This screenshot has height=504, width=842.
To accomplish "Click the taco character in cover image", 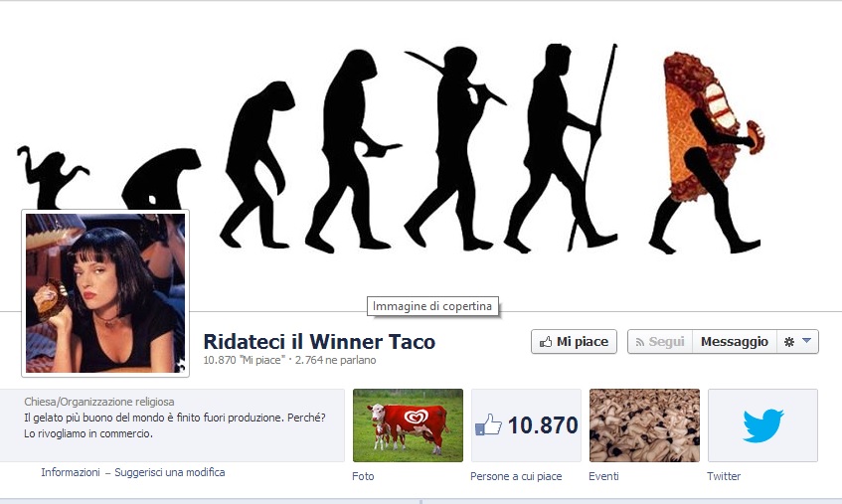I will (x=706, y=152).
